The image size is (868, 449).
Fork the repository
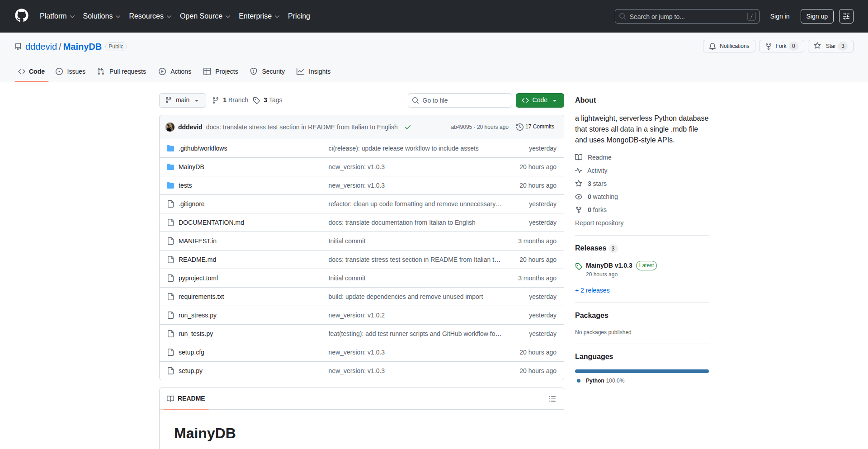781,46
